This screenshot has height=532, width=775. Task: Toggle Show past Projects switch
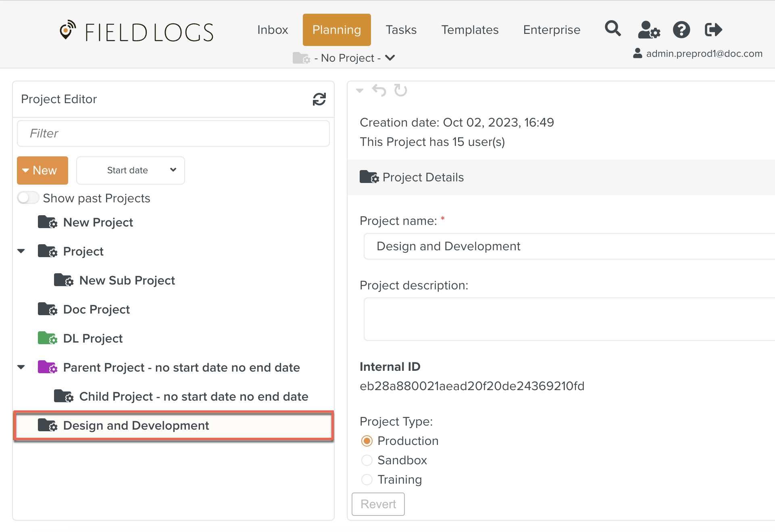(x=28, y=198)
